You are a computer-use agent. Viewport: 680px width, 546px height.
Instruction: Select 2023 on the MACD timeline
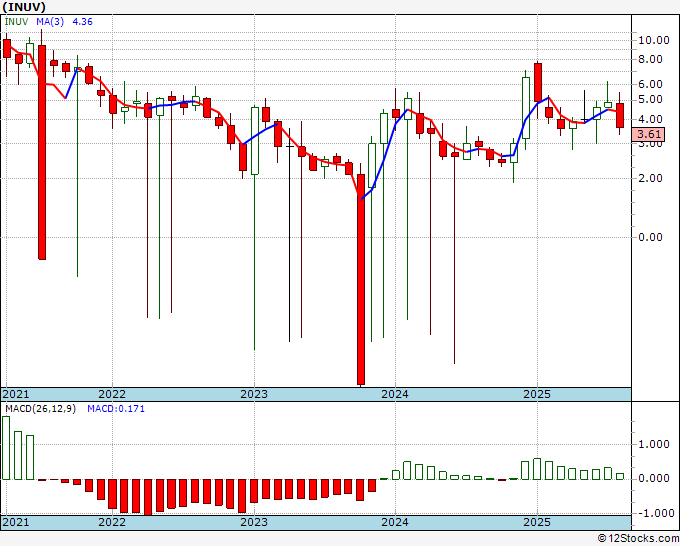pyautogui.click(x=254, y=522)
